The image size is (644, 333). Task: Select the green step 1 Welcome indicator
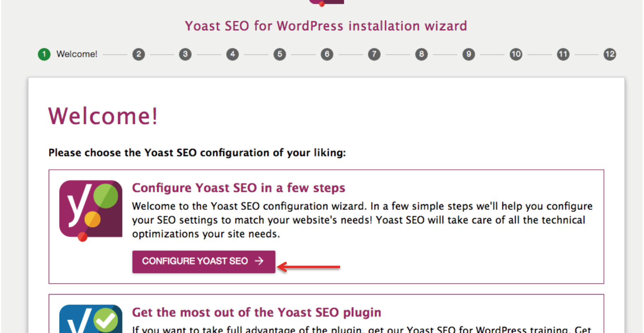[x=43, y=54]
